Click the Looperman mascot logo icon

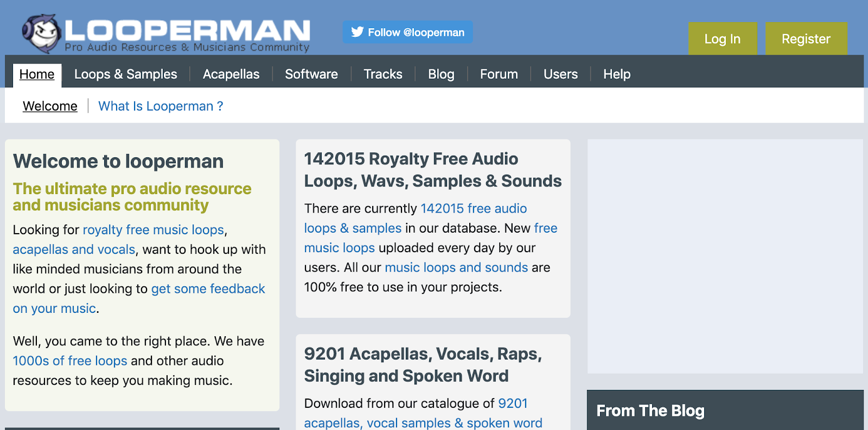click(41, 33)
